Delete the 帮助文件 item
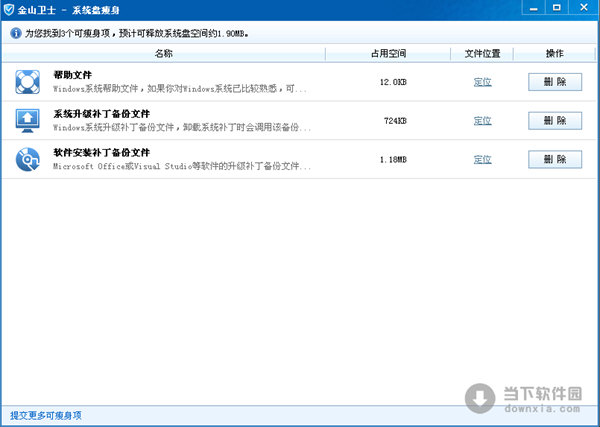 pyautogui.click(x=554, y=82)
